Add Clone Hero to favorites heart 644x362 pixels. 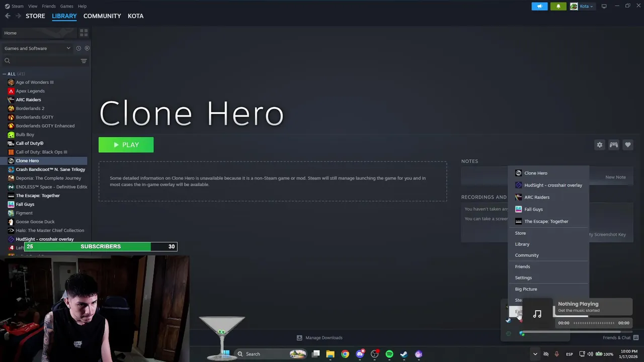click(628, 145)
